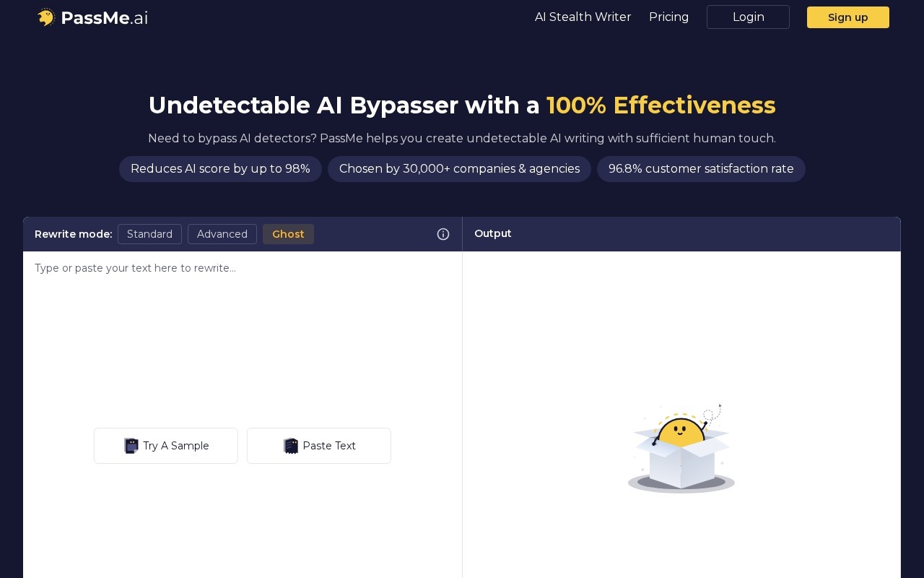Click the Try A Sample button
The image size is (924, 578).
(x=166, y=446)
